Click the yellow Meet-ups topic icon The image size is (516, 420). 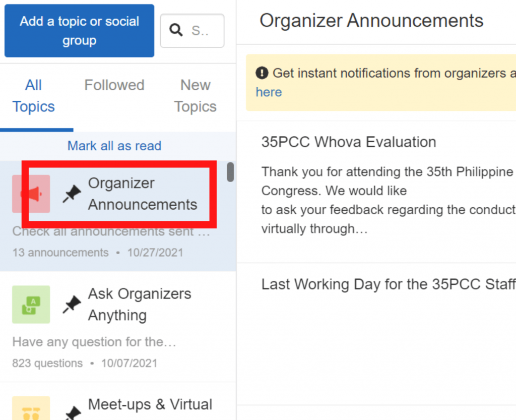[31, 409]
